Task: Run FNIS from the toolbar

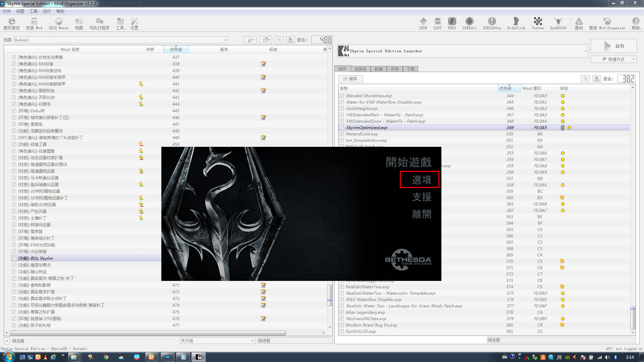Action: (x=452, y=23)
